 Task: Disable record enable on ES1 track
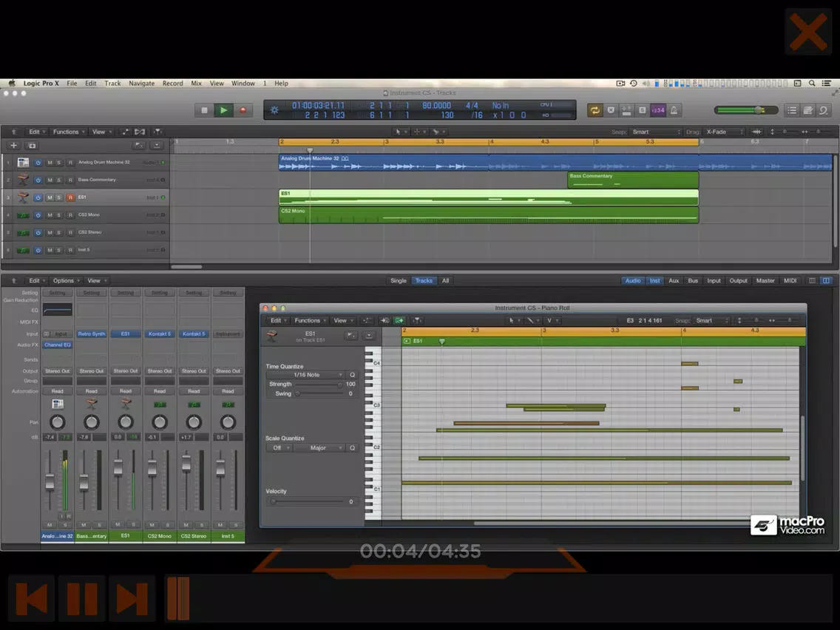[70, 197]
